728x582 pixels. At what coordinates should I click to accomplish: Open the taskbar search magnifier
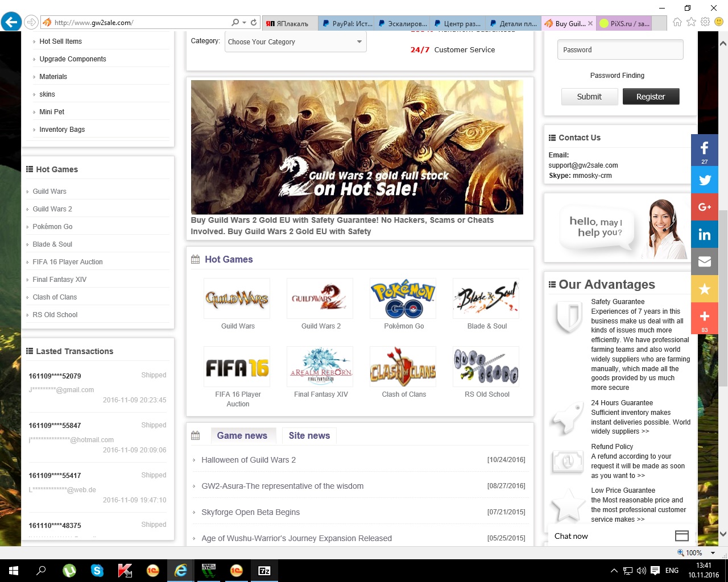pyautogui.click(x=41, y=571)
